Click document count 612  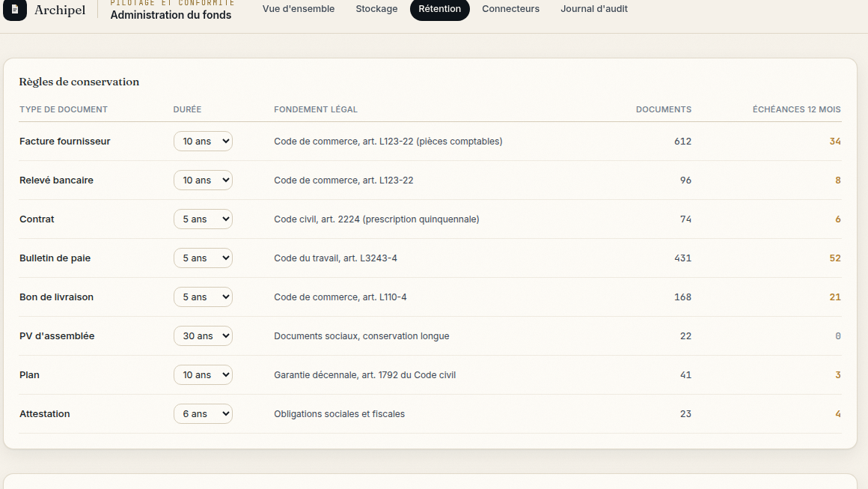click(x=682, y=142)
